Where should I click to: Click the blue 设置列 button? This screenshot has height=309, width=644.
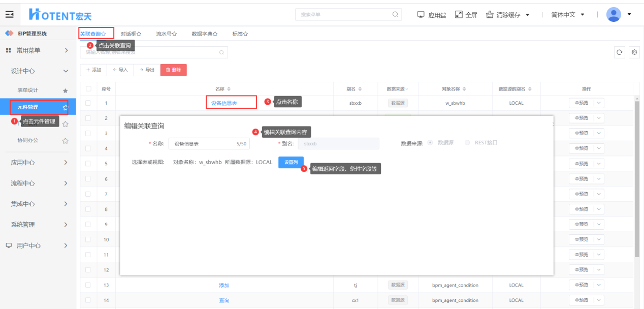point(291,162)
